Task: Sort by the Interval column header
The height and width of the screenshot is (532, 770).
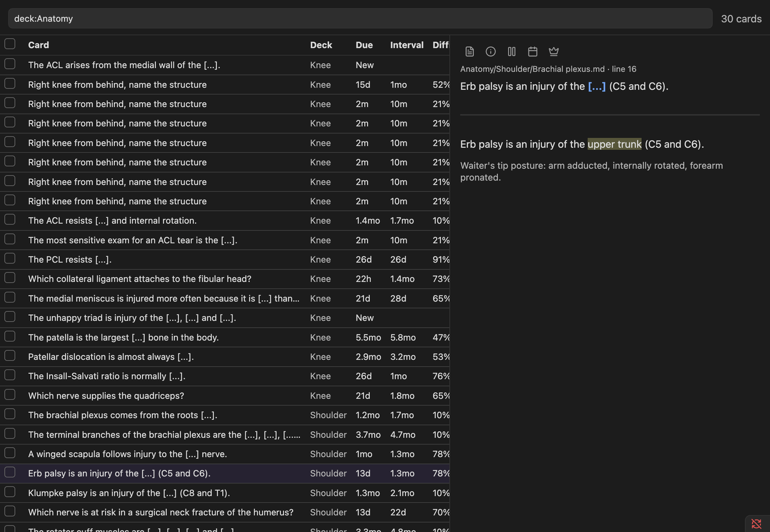Action: point(406,45)
